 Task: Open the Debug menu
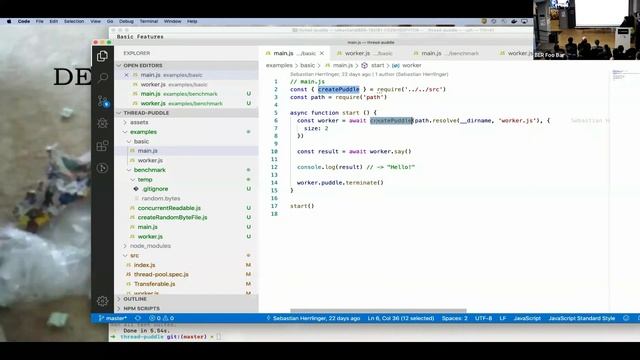coord(126,21)
